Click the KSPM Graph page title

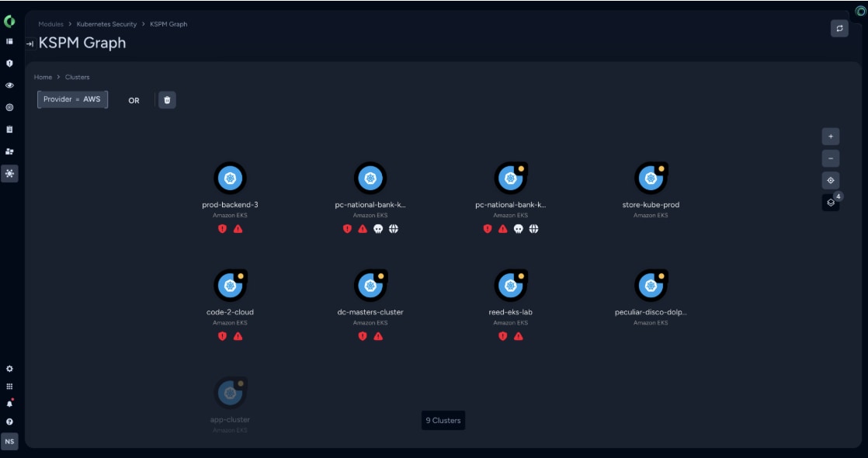[x=82, y=43]
